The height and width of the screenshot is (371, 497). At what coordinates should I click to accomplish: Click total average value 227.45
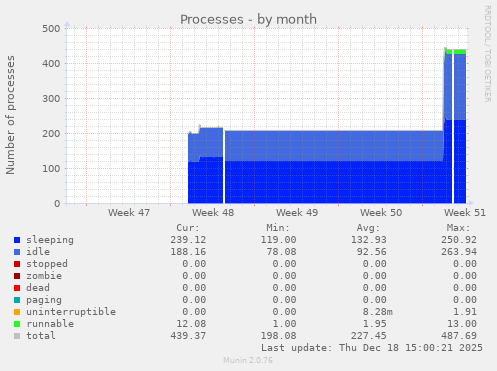(x=368, y=336)
